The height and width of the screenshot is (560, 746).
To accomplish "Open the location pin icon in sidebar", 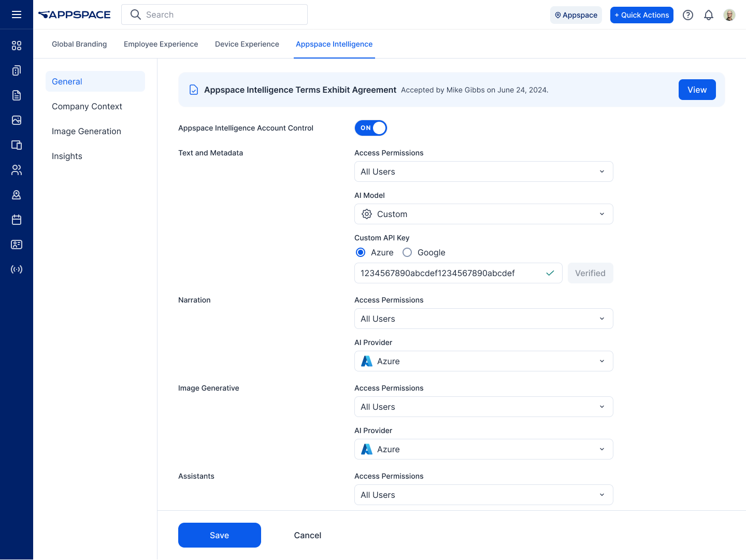I will point(17,195).
